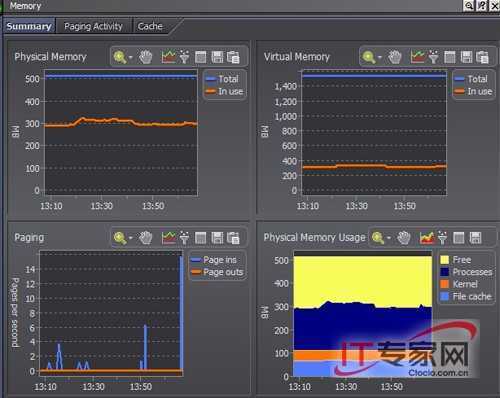Copy the Paging chart to clipboard

tap(233, 238)
